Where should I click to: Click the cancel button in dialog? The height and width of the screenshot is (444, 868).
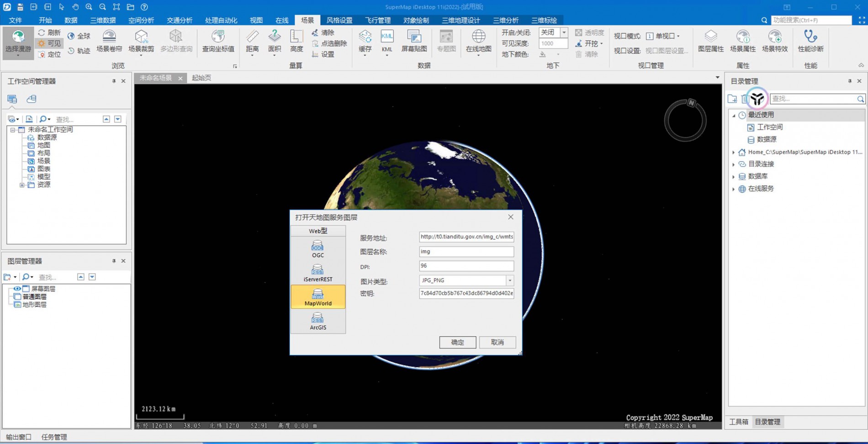point(497,342)
